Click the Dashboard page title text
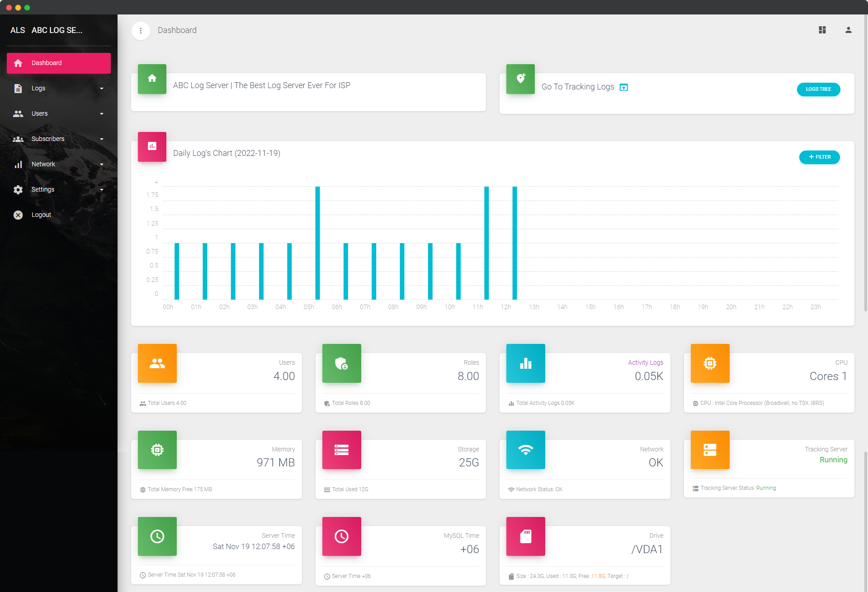This screenshot has height=592, width=868. [177, 30]
